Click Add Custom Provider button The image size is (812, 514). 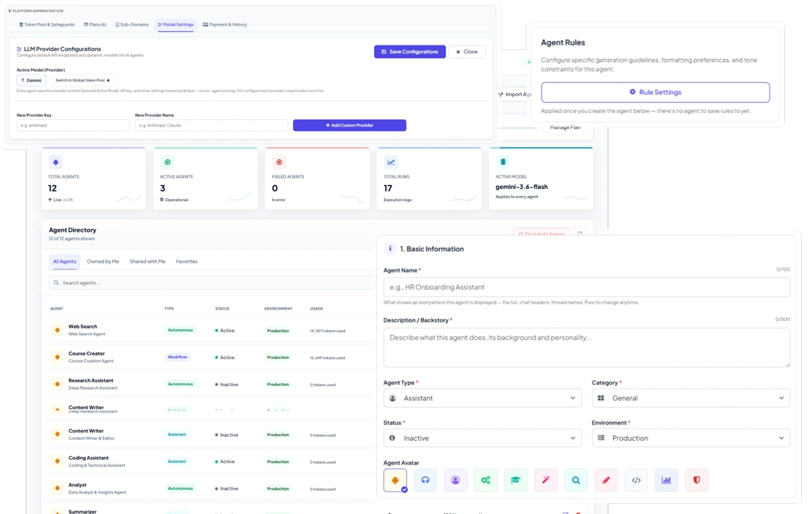point(349,125)
